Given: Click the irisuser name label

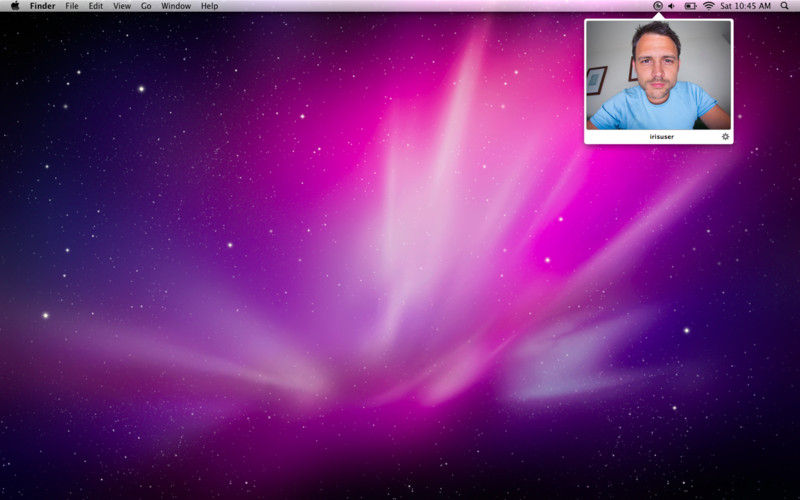Looking at the screenshot, I should pyautogui.click(x=662, y=137).
